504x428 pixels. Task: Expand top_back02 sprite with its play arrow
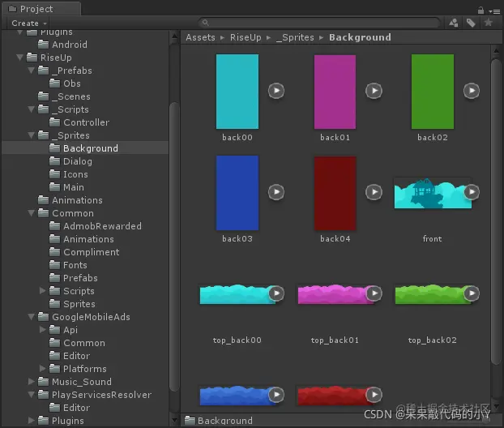[x=472, y=293]
